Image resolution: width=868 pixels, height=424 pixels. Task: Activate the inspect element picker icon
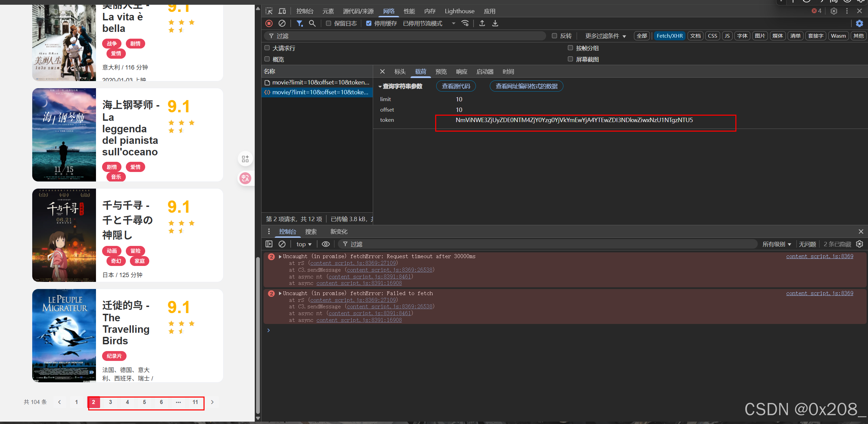tap(269, 11)
